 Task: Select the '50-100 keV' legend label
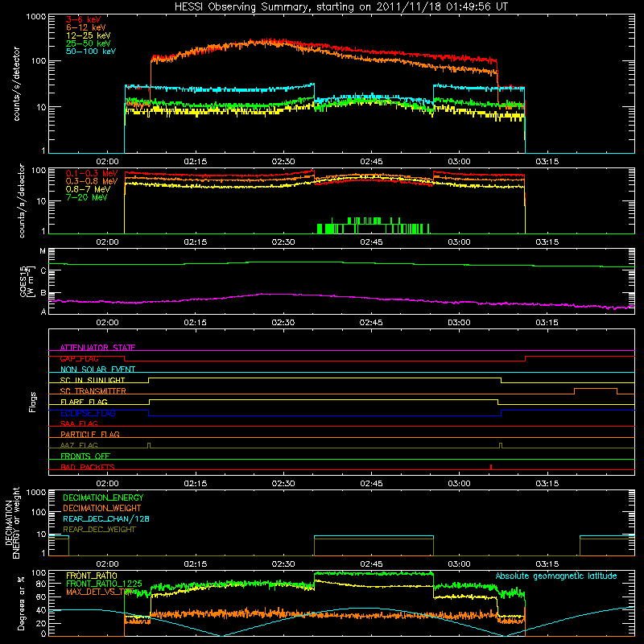pos(91,52)
